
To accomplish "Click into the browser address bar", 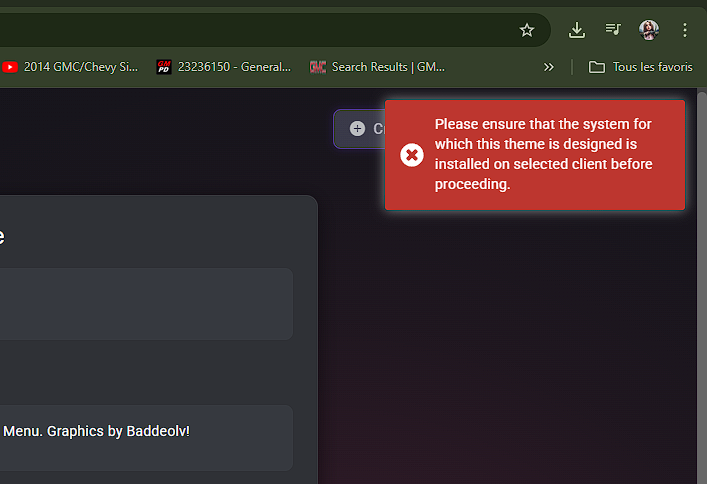I will 250,30.
